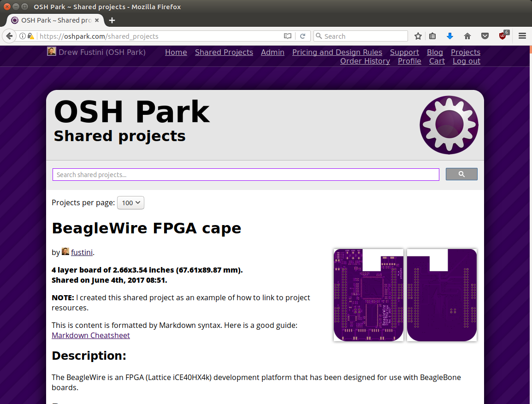Screen dimensions: 532x404
Task: Click the 'Shared on June 4th, 2017' text
Action: pyautogui.click(x=109, y=280)
